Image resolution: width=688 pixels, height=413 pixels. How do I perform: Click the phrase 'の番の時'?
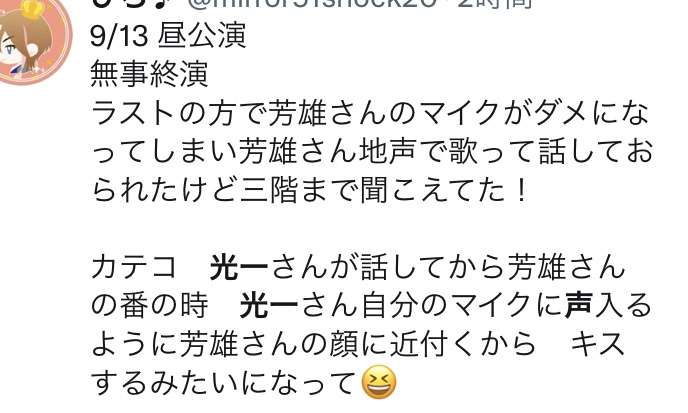pyautogui.click(x=150, y=306)
